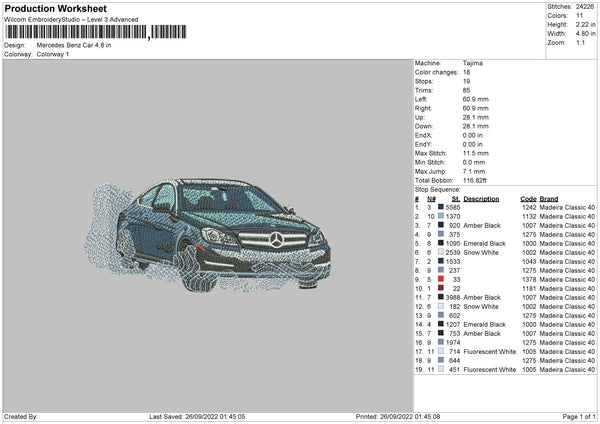Click thread code '1181' in stop 10
Viewport: 600px width, 424px height.
click(529, 289)
